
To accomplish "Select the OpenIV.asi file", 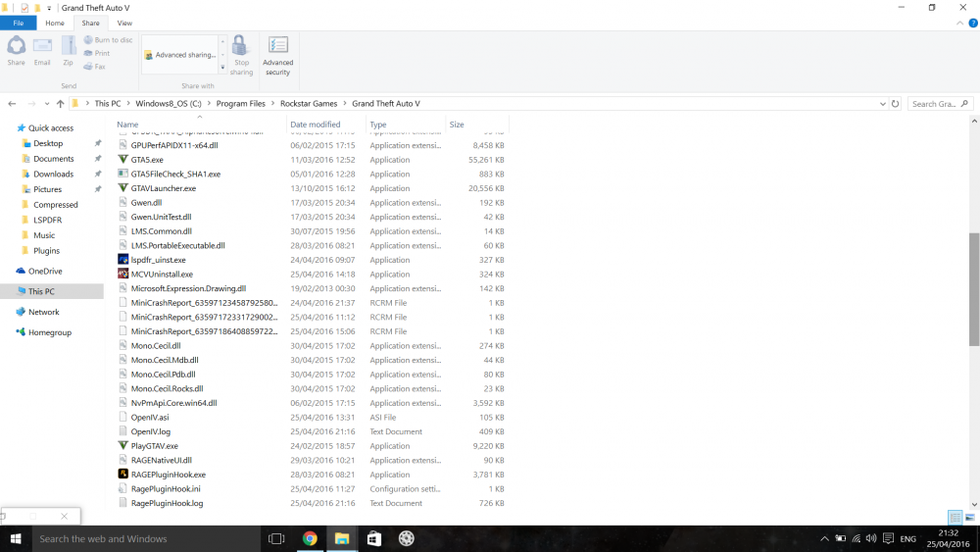I will point(150,418).
